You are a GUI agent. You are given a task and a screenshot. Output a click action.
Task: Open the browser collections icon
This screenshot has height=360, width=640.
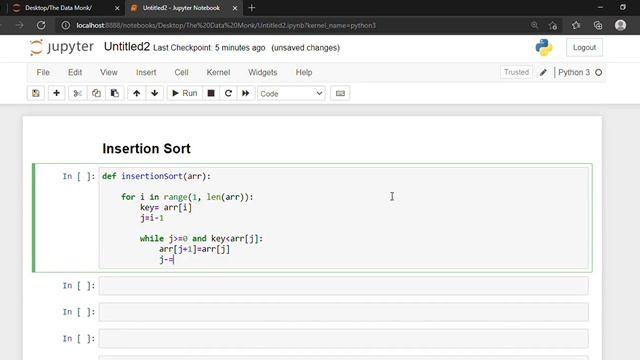(598, 25)
